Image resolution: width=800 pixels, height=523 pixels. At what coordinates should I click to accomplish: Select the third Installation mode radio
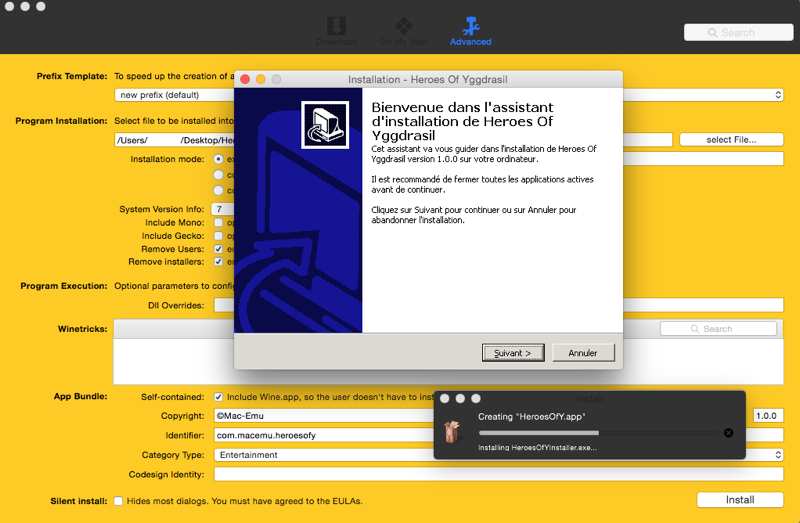tap(218, 190)
